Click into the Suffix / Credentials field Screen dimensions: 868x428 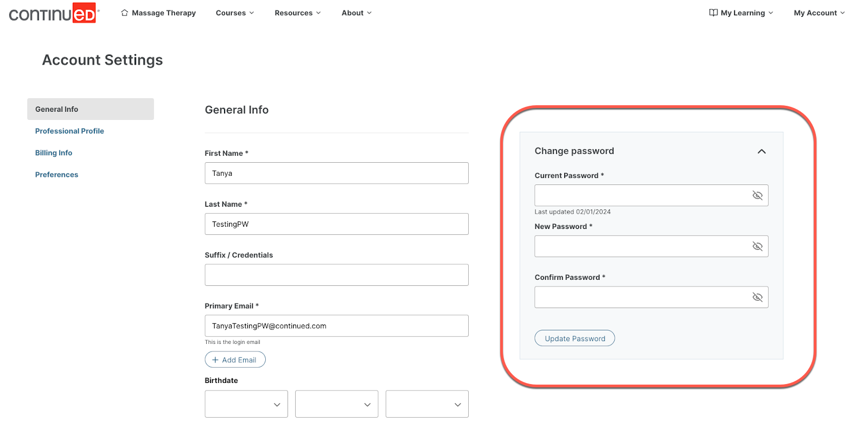tap(336, 275)
